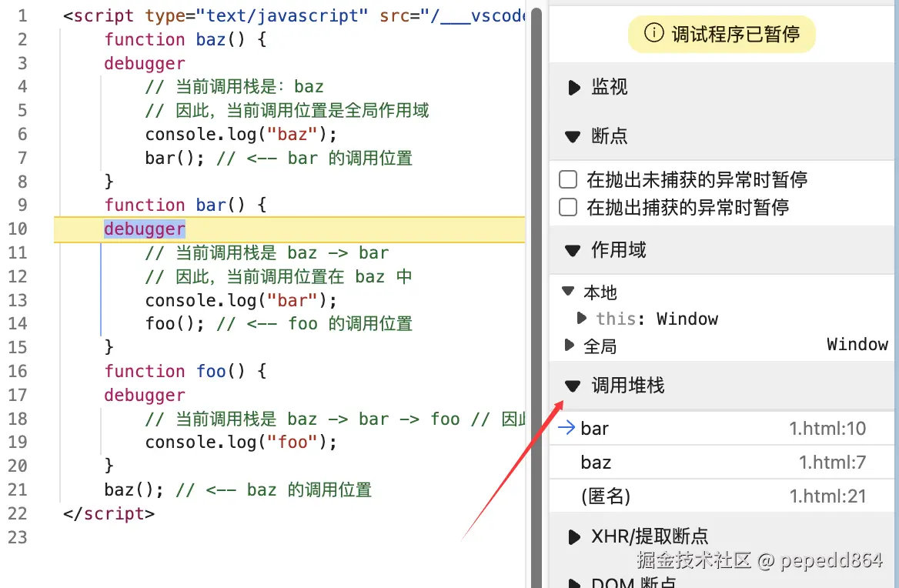Expand the 监视 section
899x588 pixels.
573,88
